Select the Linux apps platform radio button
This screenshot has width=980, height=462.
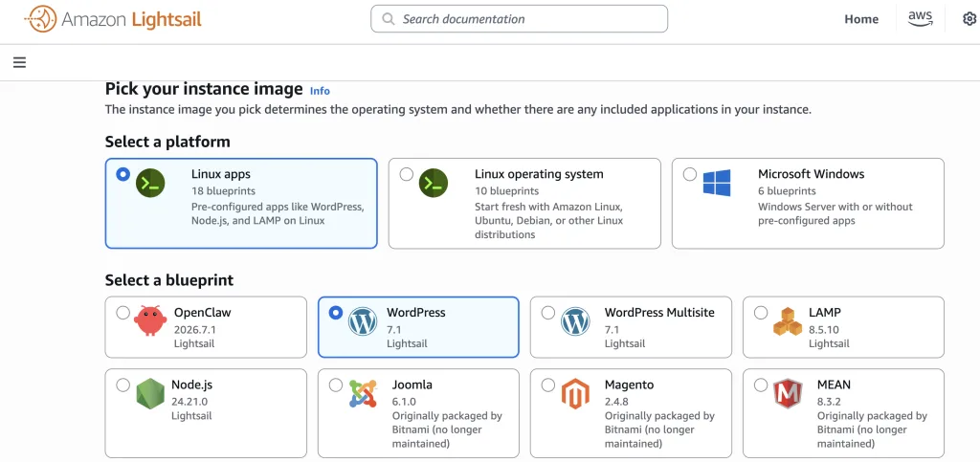tap(123, 174)
